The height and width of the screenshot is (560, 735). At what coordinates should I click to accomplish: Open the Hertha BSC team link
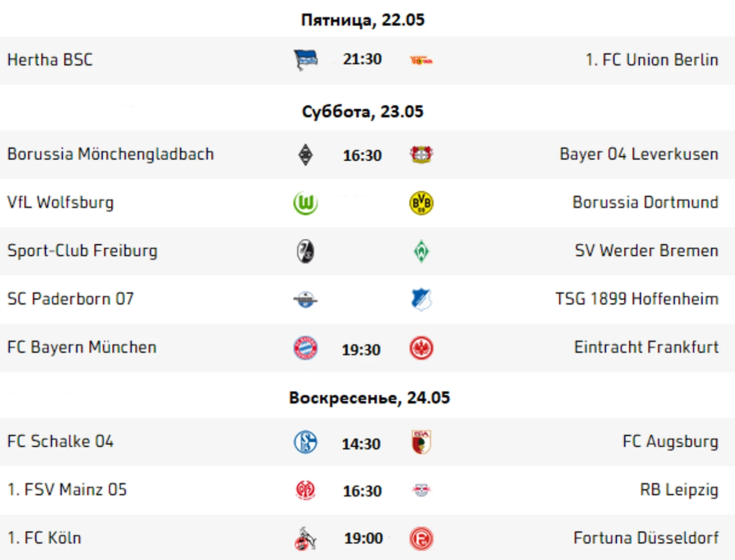click(50, 60)
